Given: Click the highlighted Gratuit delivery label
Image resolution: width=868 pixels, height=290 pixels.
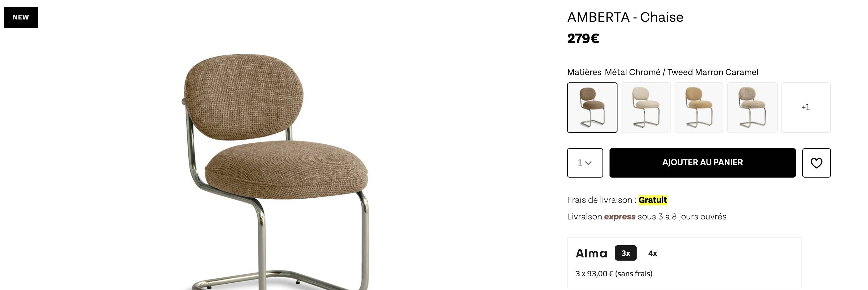Looking at the screenshot, I should point(653,200).
